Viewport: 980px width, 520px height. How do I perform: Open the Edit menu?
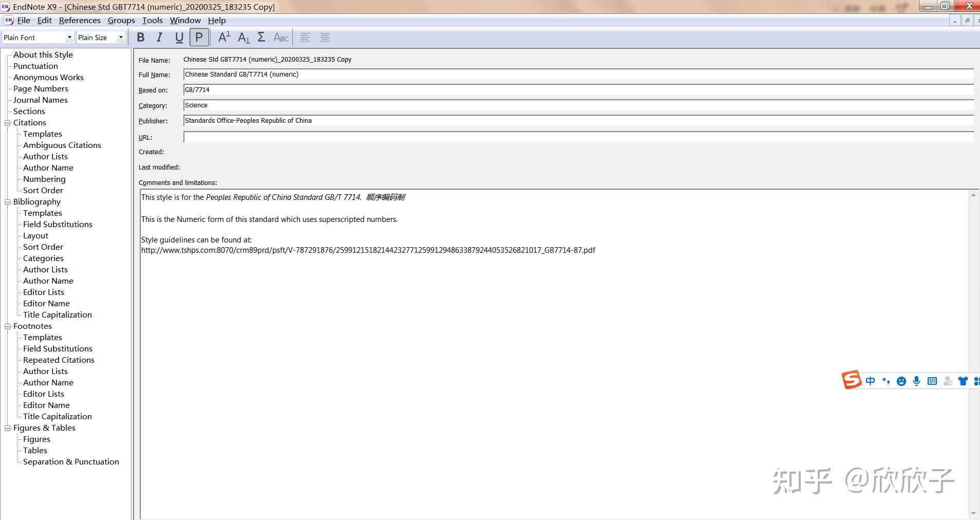pos(45,21)
